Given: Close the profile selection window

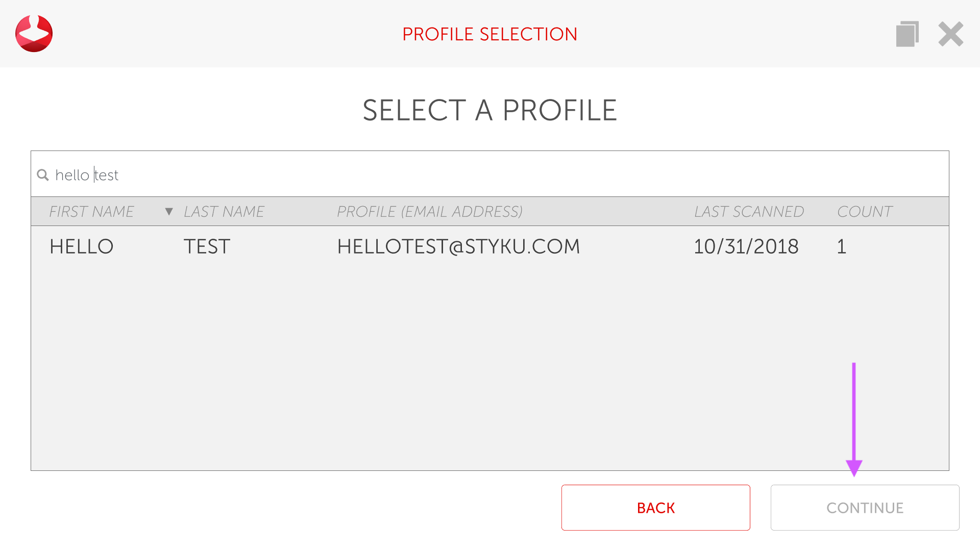Looking at the screenshot, I should click(950, 34).
